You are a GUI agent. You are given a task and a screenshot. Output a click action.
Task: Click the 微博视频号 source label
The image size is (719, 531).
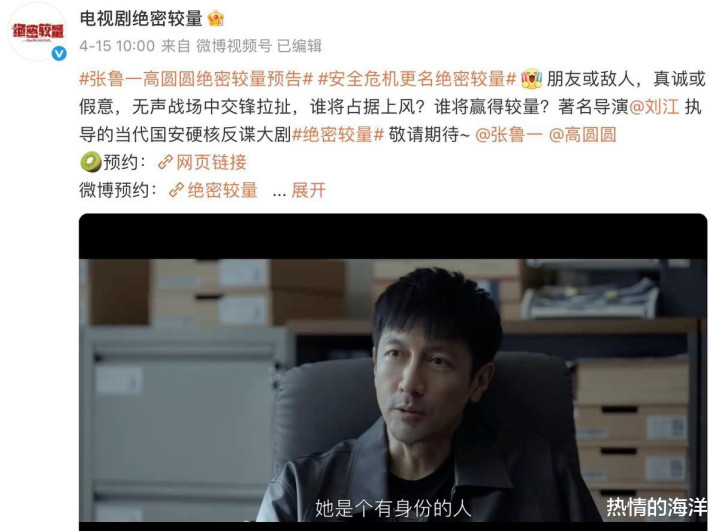[234, 46]
